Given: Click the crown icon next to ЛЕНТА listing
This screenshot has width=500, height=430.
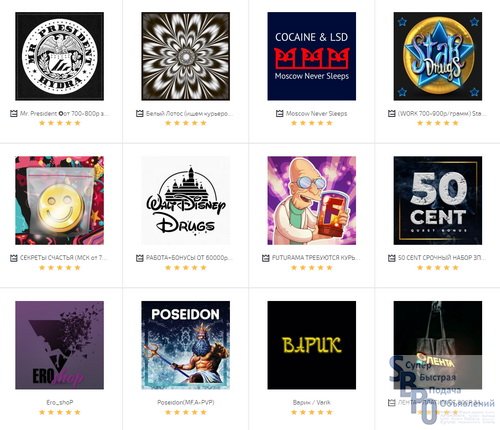Looking at the screenshot, I should [392, 403].
